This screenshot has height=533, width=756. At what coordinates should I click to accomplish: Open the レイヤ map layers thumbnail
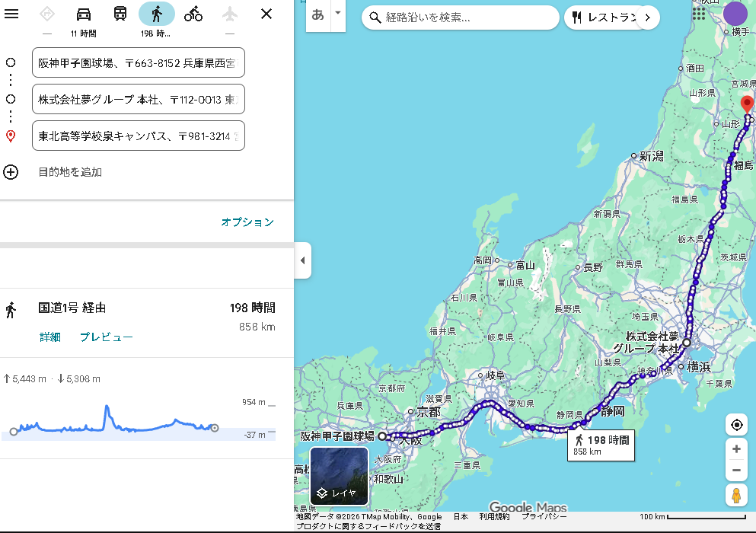pyautogui.click(x=339, y=476)
